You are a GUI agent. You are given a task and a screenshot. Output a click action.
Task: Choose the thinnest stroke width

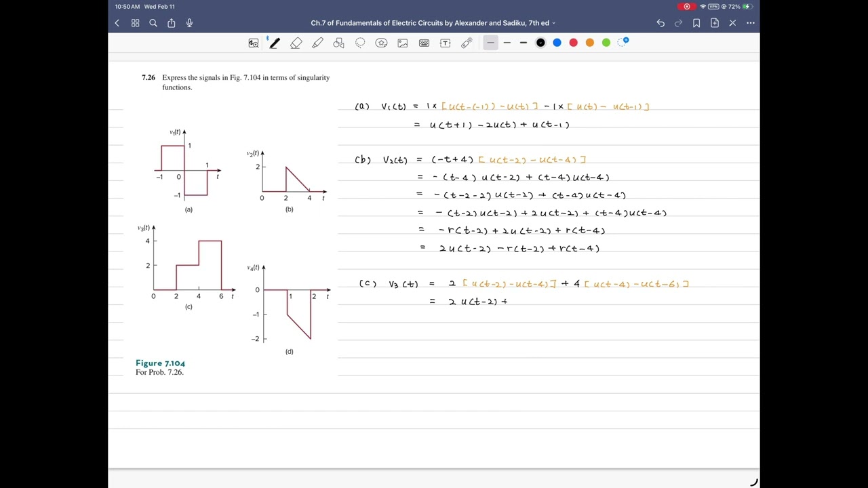490,43
